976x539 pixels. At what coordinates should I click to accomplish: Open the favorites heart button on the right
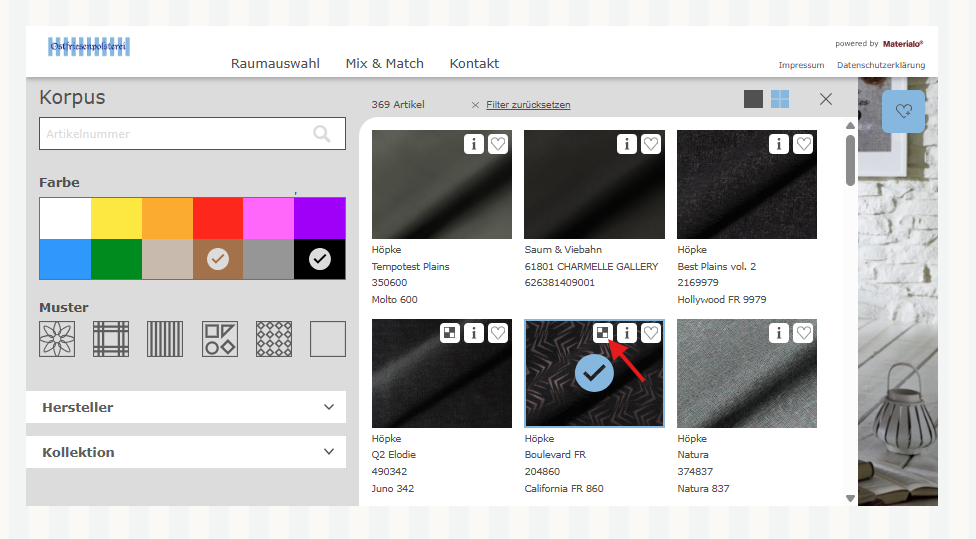point(904,111)
